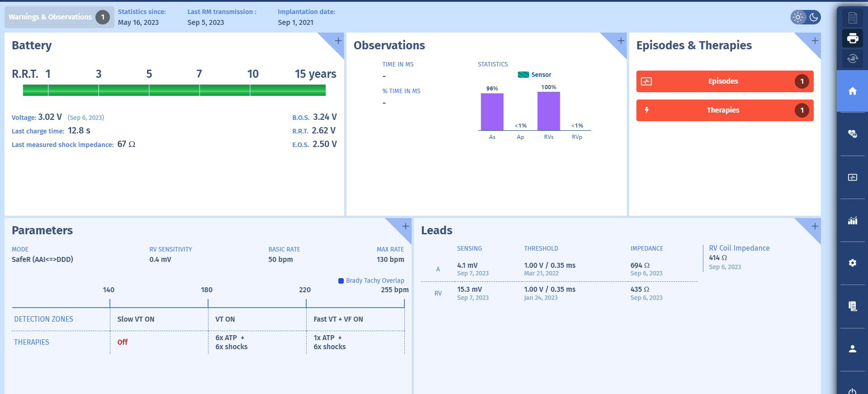Expand the Battery panel
This screenshot has height=394, width=868.
(338, 41)
